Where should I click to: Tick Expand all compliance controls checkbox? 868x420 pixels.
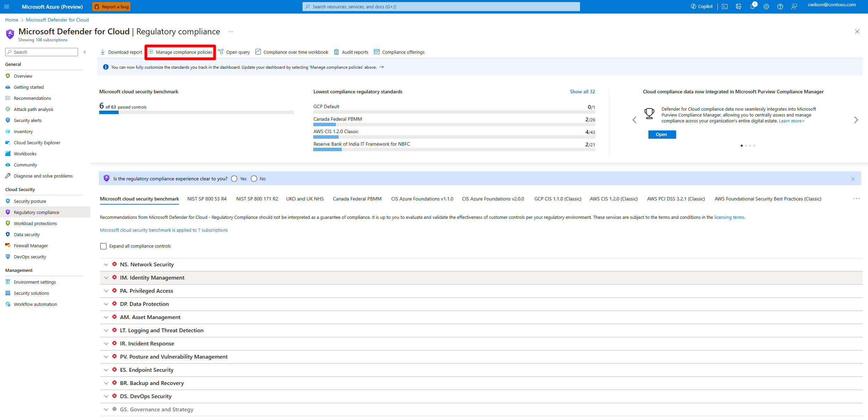tap(103, 246)
